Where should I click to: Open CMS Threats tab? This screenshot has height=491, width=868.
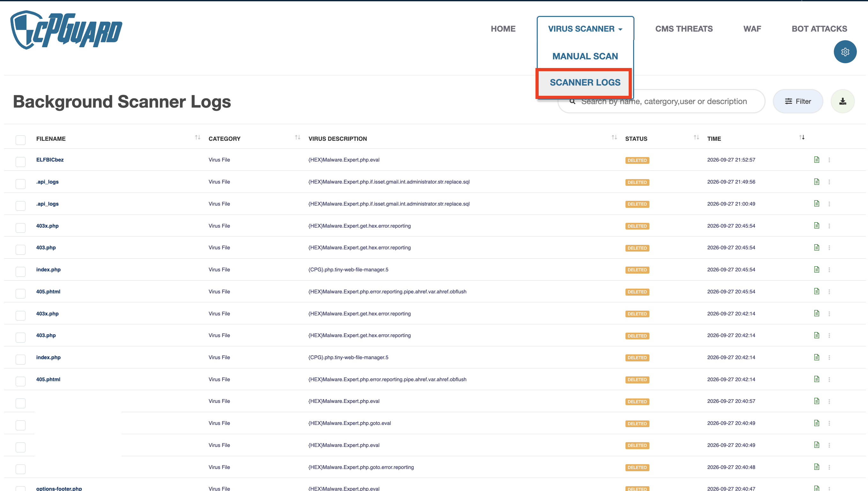point(684,29)
